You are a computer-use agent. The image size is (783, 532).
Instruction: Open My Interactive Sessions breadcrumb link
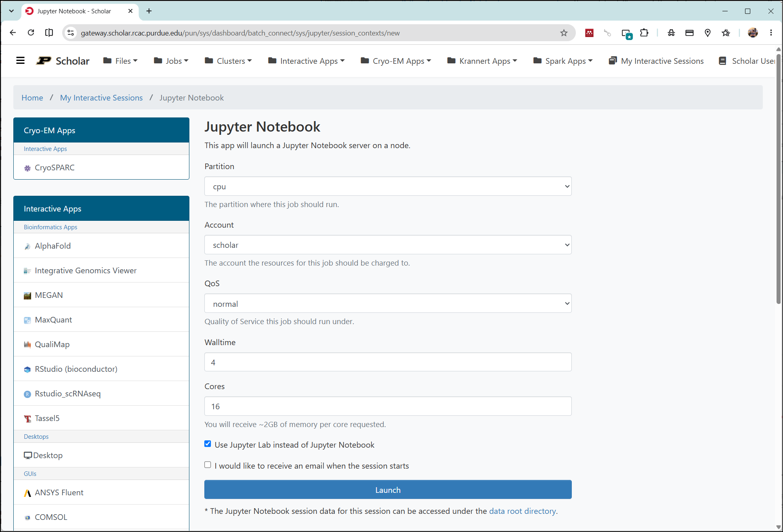point(101,98)
